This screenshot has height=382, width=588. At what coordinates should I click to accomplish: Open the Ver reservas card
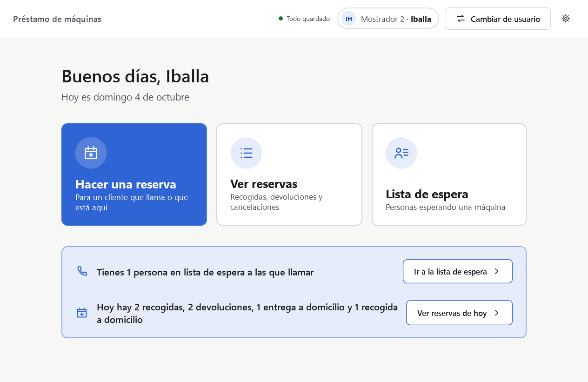click(x=289, y=174)
